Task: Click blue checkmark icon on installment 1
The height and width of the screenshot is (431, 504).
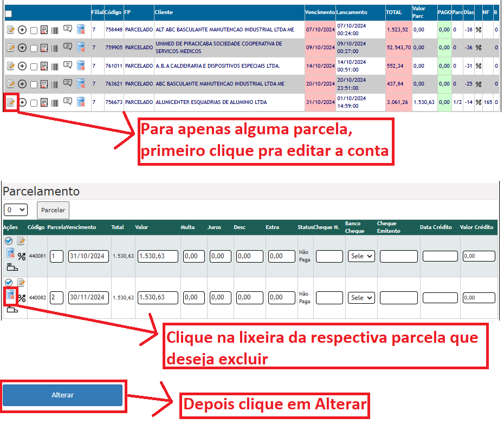Action: tap(8, 241)
